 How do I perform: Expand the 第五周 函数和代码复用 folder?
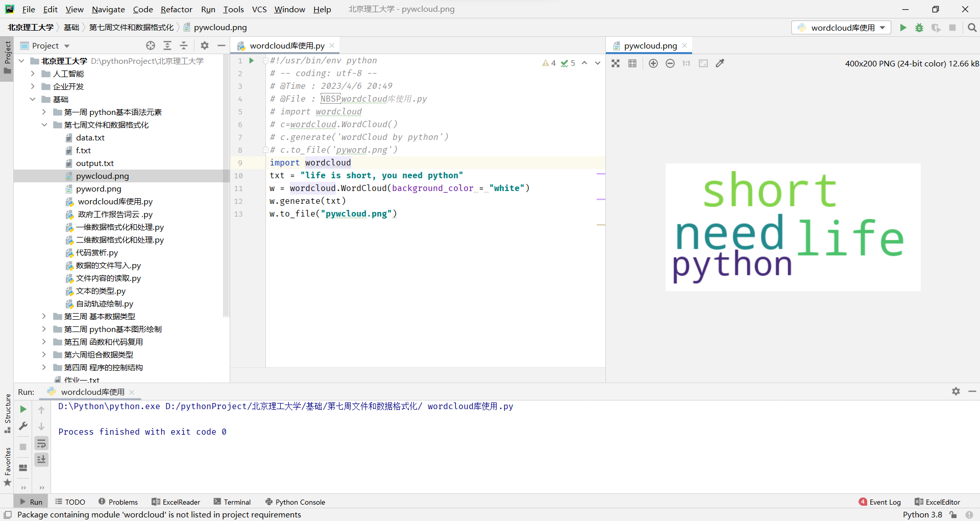(44, 342)
